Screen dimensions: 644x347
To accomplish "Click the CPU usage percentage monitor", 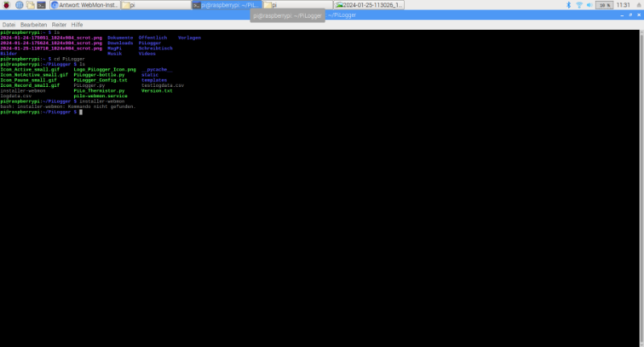I will (604, 5).
